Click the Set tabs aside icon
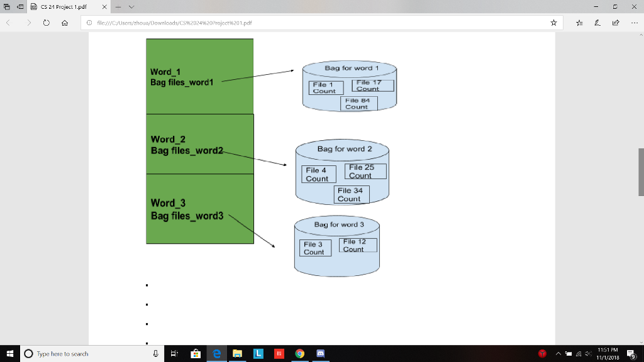 coord(7,6)
